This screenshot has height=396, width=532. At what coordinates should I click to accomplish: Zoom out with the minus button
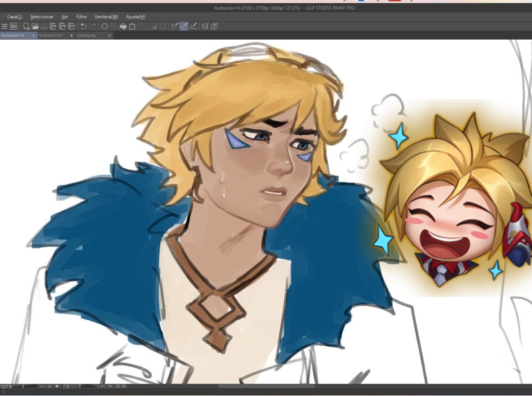click(x=42, y=386)
